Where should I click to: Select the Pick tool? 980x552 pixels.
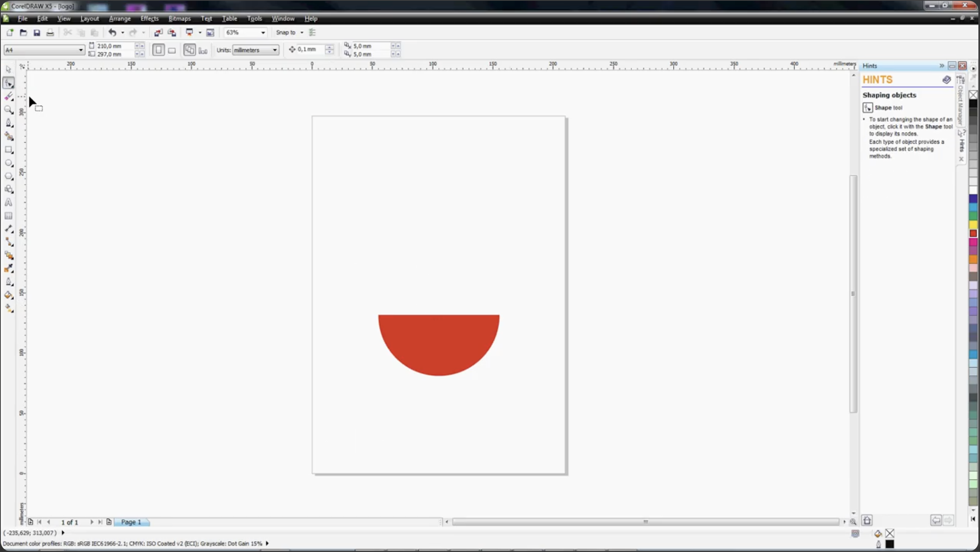click(x=8, y=69)
